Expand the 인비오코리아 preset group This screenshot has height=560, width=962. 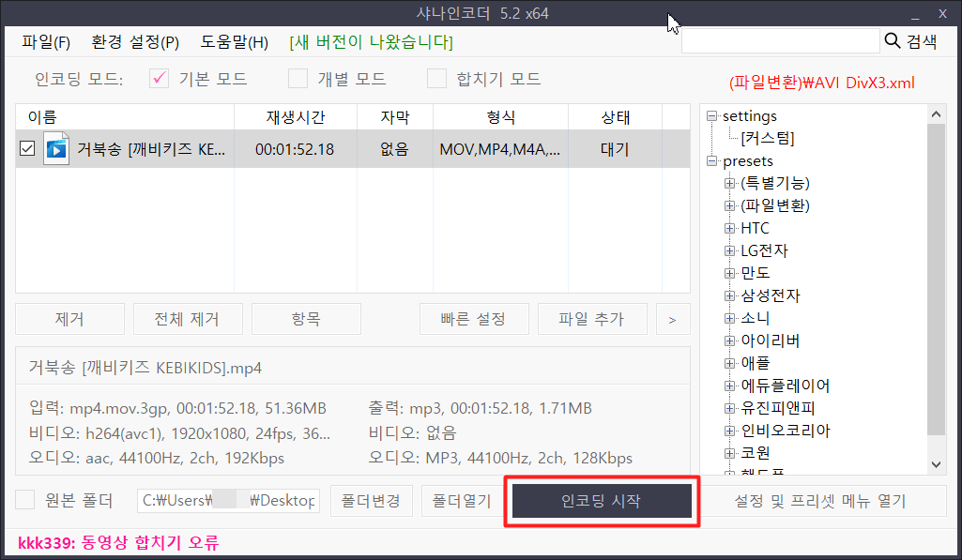(729, 431)
